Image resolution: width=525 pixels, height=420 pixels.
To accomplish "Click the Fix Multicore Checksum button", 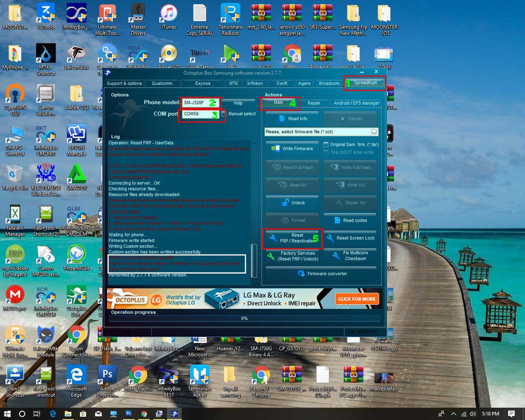I will [350, 256].
